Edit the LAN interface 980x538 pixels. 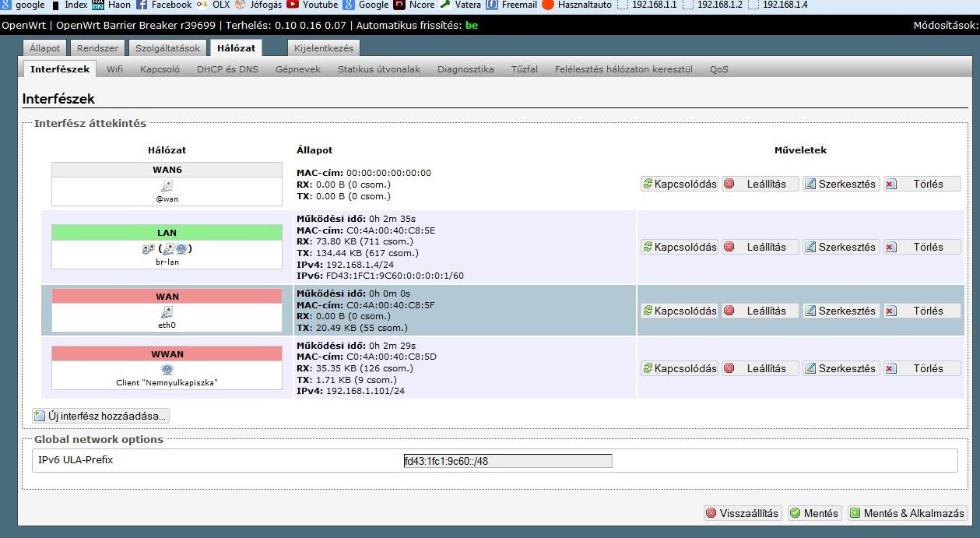point(841,247)
